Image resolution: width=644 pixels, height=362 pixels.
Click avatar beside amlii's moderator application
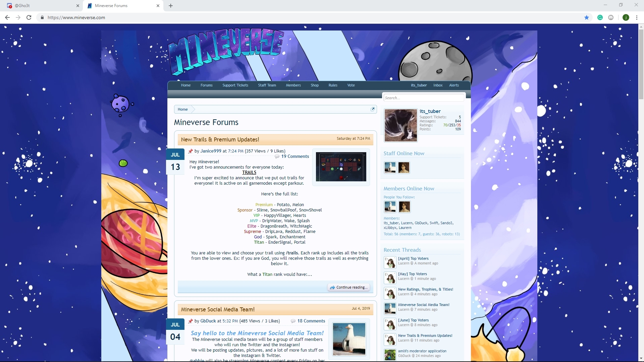tap(390, 355)
